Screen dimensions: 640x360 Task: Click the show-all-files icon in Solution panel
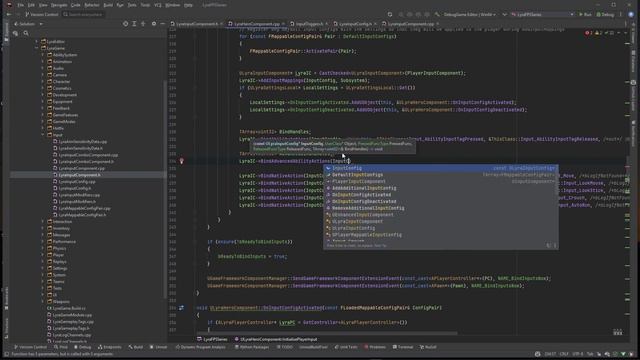16,33
